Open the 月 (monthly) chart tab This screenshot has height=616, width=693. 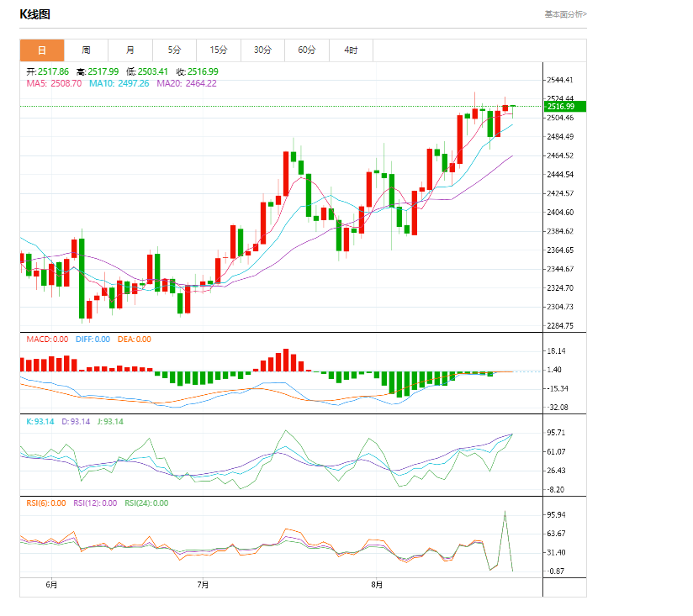coord(130,50)
